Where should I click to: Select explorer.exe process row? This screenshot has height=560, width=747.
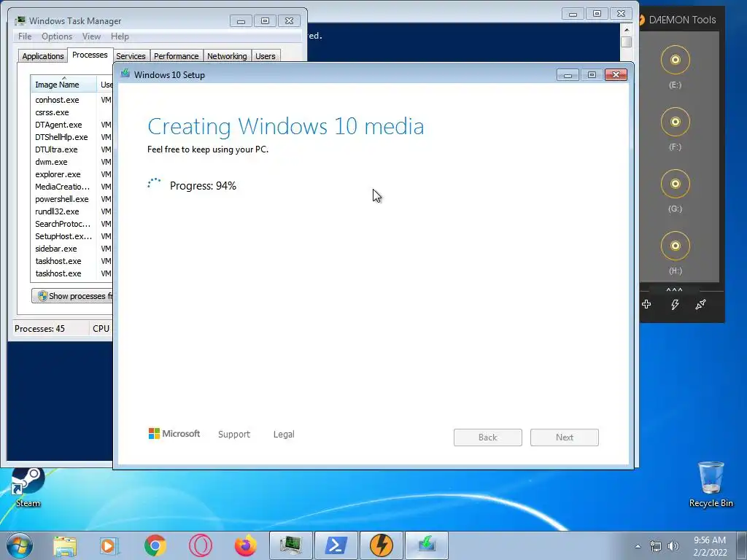[71, 174]
